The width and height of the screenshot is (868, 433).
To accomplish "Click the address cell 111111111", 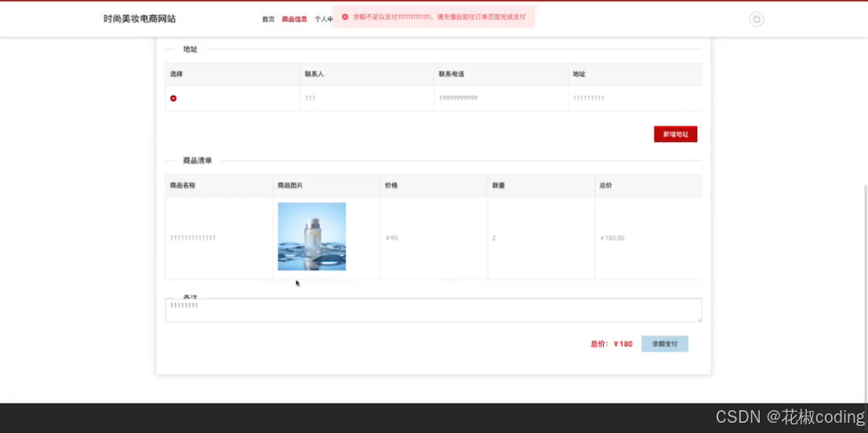I will (588, 98).
